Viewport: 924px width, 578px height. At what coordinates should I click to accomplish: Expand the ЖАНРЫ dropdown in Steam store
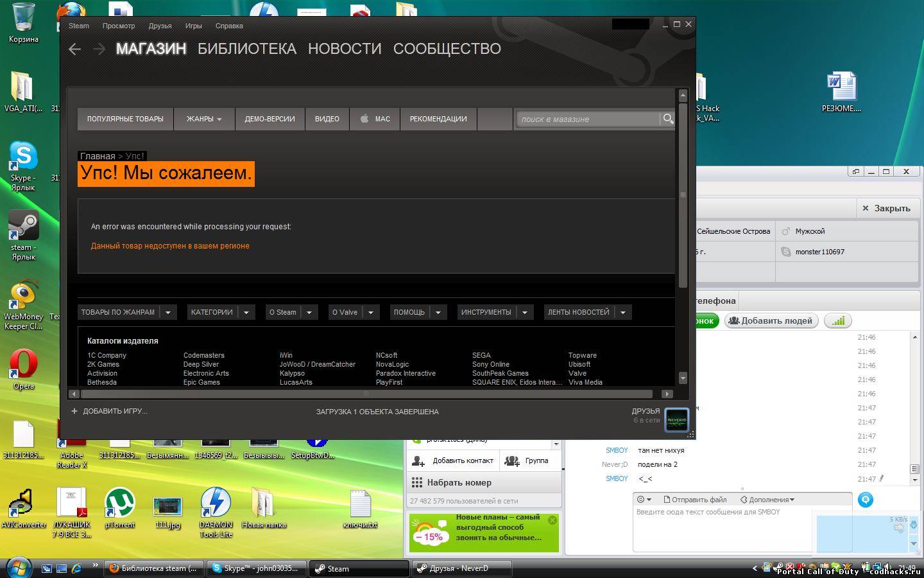tap(204, 119)
